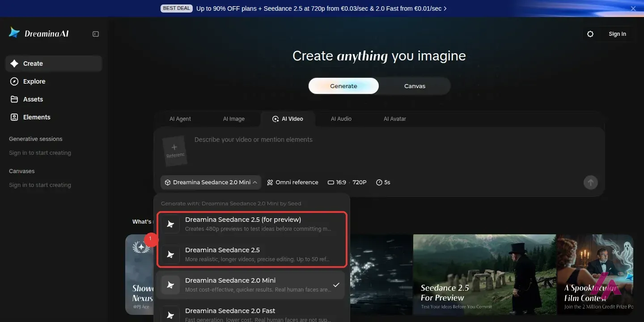The image size is (644, 322).
Task: Add a reference image via plus tile
Action: 174,151
